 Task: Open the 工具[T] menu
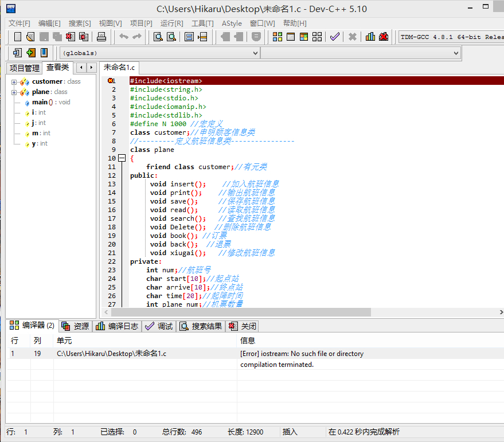202,23
